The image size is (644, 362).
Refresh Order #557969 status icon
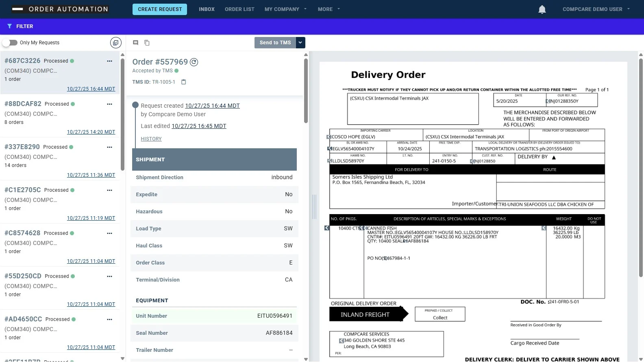[194, 62]
